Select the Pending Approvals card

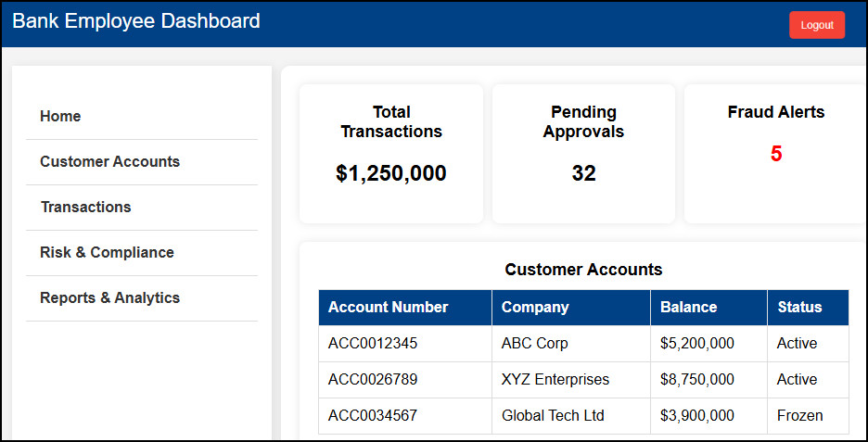click(x=583, y=153)
